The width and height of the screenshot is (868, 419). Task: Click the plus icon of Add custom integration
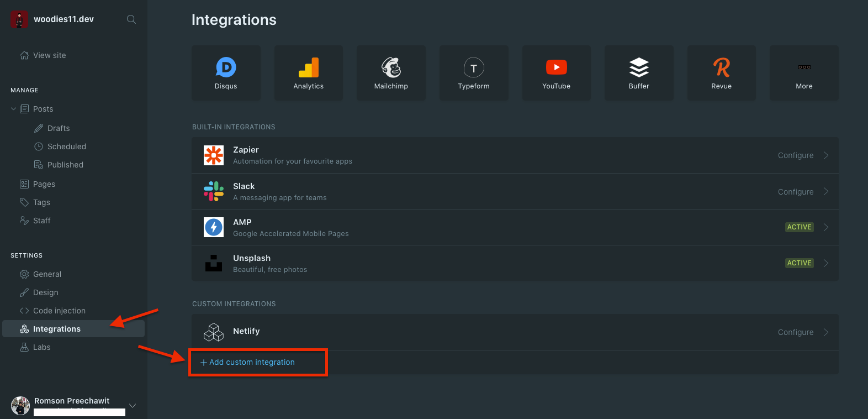coord(204,363)
